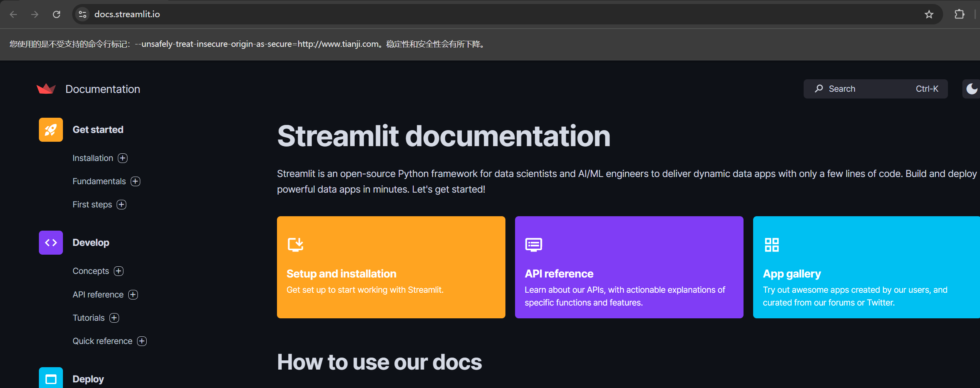This screenshot has width=980, height=388.
Task: Go to the Develop heading
Action: (x=91, y=243)
